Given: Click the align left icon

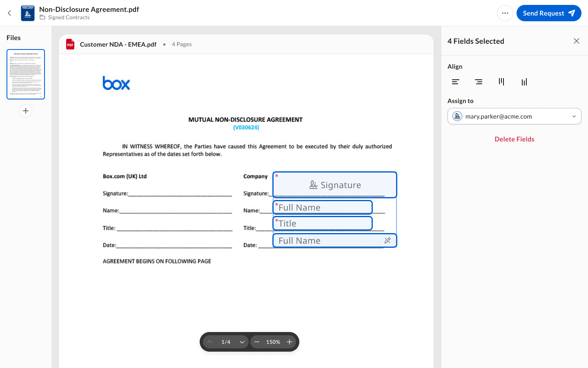Looking at the screenshot, I should click(456, 82).
